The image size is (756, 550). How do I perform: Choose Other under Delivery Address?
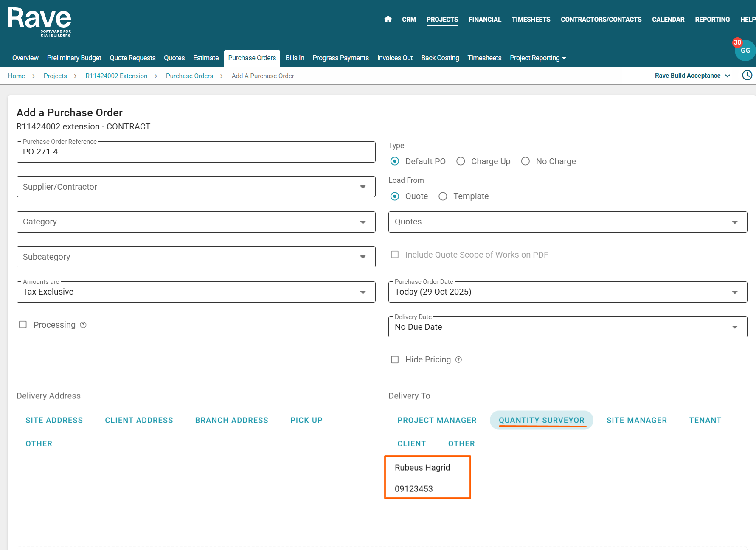(39, 443)
